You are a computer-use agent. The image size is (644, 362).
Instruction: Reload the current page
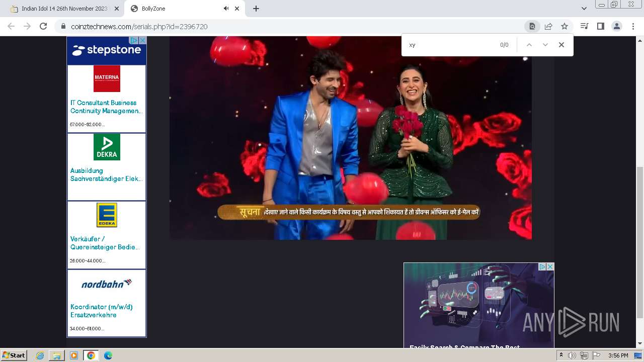point(43,26)
